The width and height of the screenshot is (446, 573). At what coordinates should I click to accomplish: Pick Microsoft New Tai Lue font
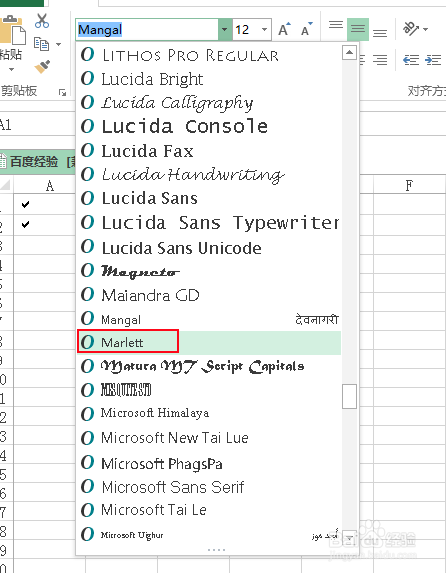click(209, 438)
